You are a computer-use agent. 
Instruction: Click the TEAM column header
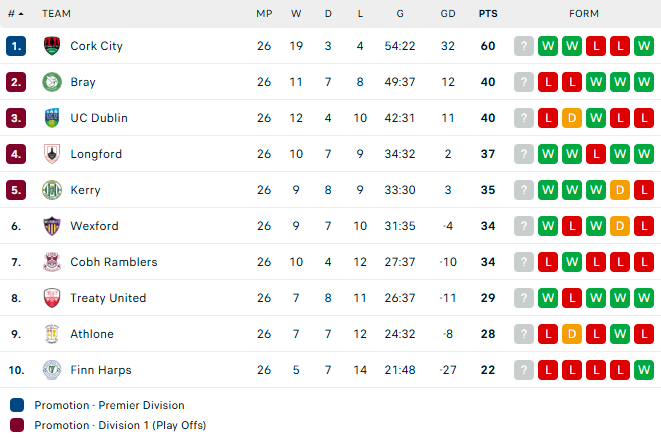pos(56,14)
